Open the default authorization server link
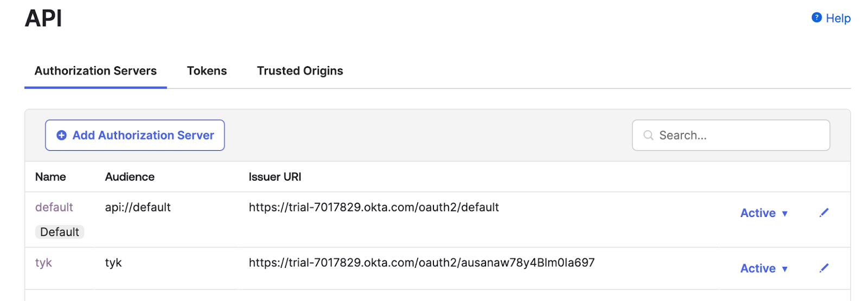This screenshot has width=868, height=301. (54, 207)
